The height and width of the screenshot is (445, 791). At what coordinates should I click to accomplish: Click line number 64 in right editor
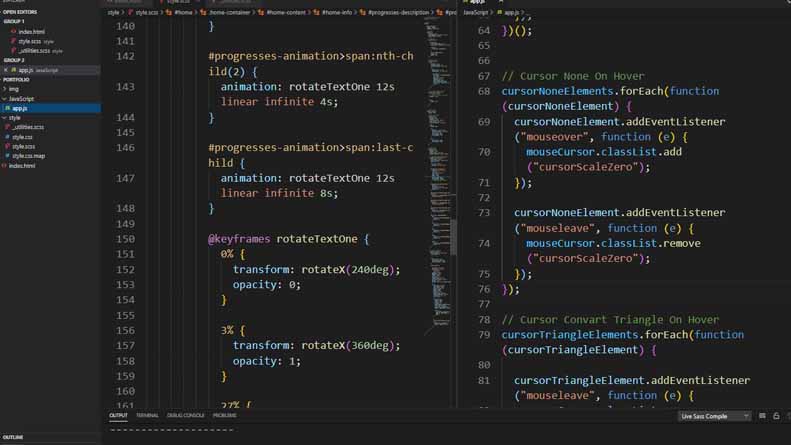point(484,31)
